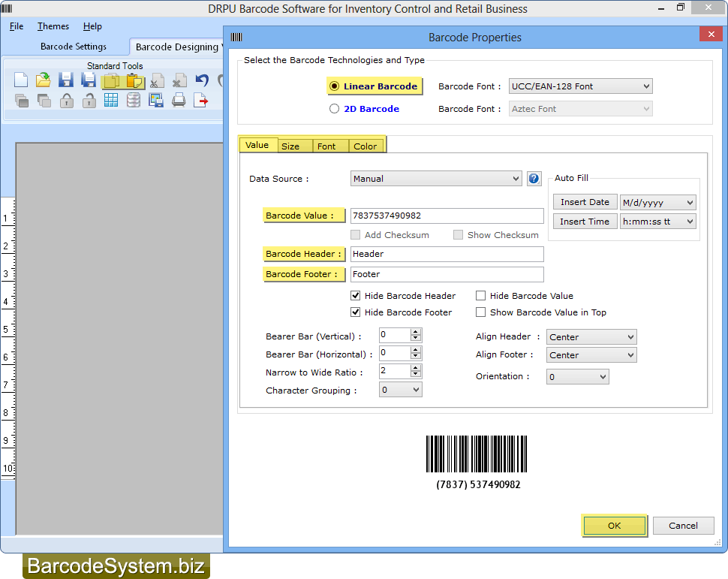Viewport: 728px width, 579px height.
Task: Switch to Barcode Settings tab
Action: (x=74, y=47)
